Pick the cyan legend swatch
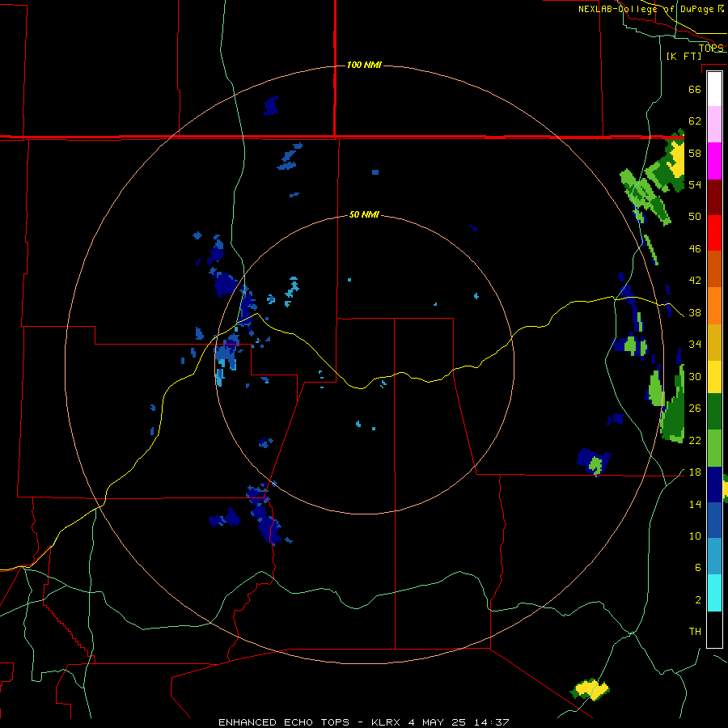The width and height of the screenshot is (728, 728). point(714,593)
